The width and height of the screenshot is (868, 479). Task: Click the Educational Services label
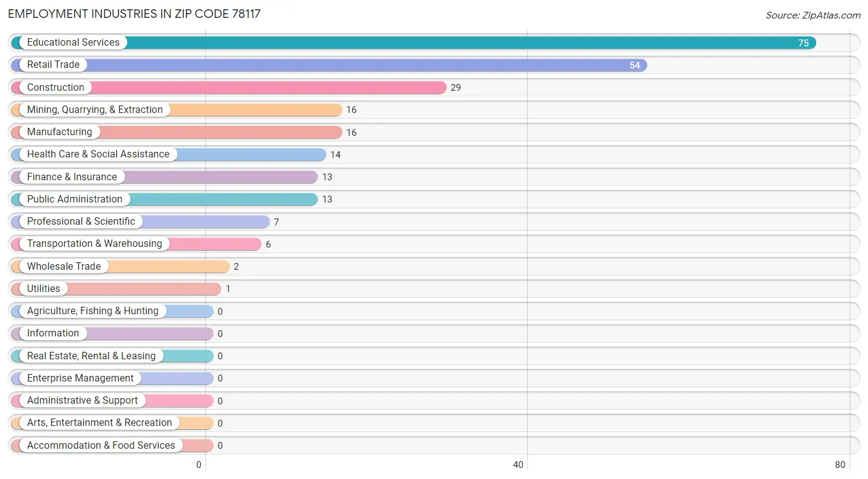[x=73, y=43]
